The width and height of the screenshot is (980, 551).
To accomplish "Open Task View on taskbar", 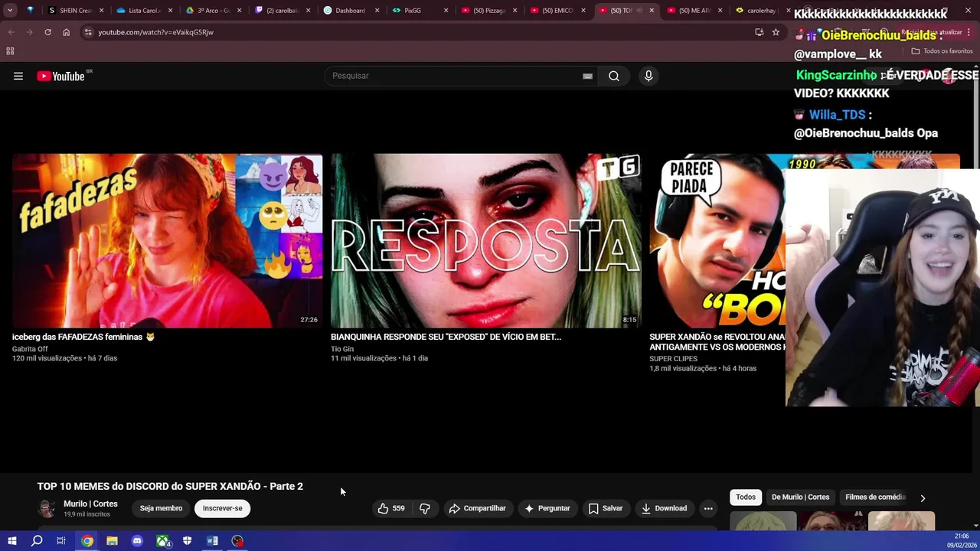I will coord(61,541).
